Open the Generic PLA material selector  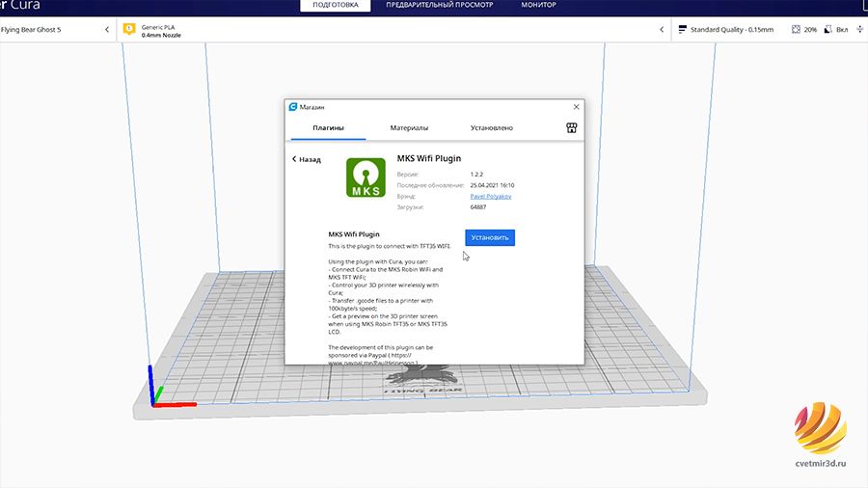393,30
